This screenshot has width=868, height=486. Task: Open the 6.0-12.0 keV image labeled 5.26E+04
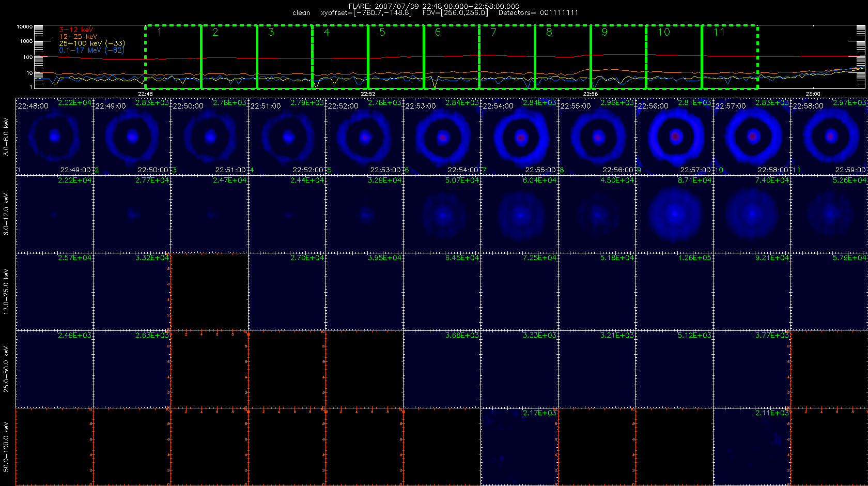(x=829, y=214)
